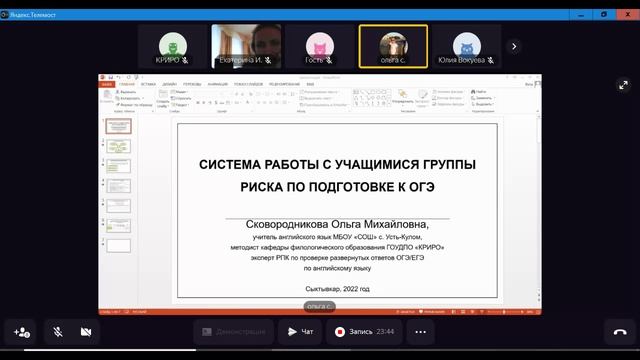Switch to the РЕЦЕНЗИРОВАНИЕ ribbon tab
The height and width of the screenshot is (360, 640).
coord(284,84)
